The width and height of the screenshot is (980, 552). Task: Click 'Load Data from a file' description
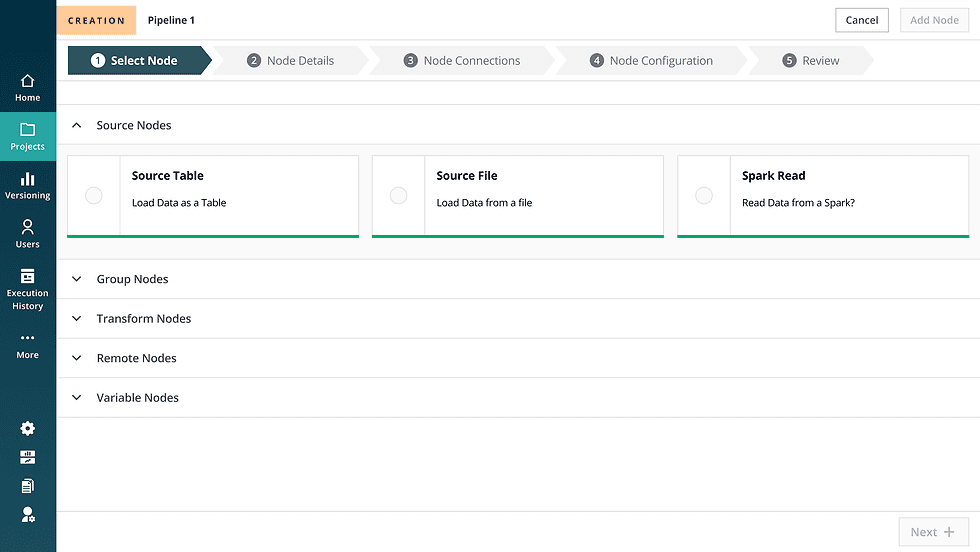point(484,203)
